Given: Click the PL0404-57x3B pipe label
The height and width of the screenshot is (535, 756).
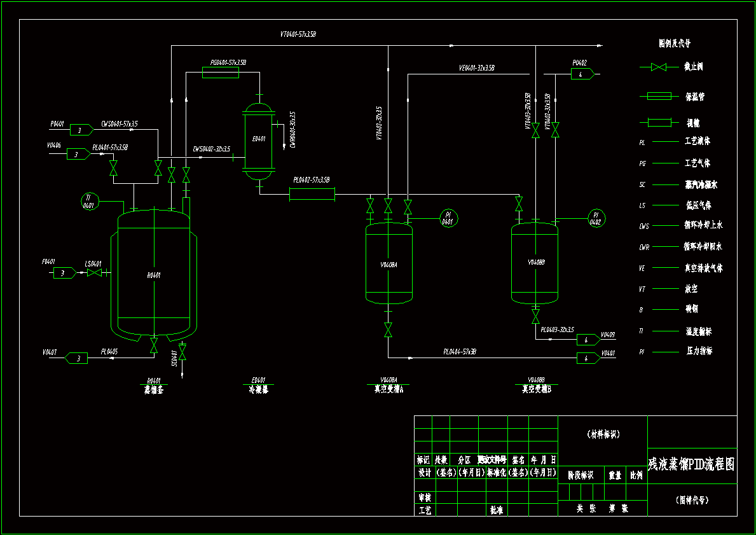Looking at the screenshot, I should pyautogui.click(x=460, y=352).
